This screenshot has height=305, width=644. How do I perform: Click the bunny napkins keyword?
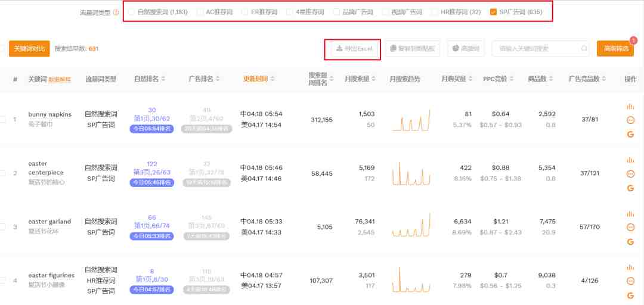pyautogui.click(x=49, y=114)
